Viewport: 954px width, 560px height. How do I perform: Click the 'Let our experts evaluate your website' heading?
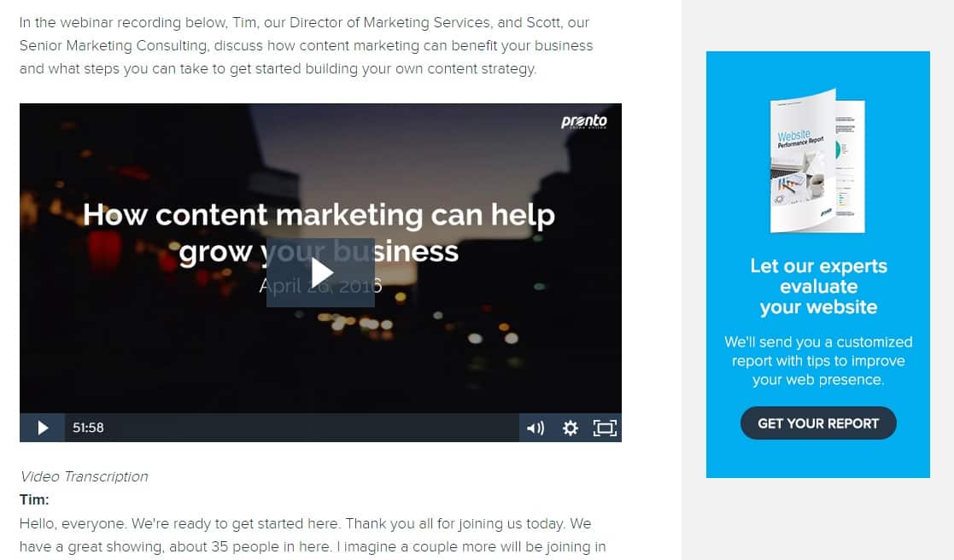[818, 286]
